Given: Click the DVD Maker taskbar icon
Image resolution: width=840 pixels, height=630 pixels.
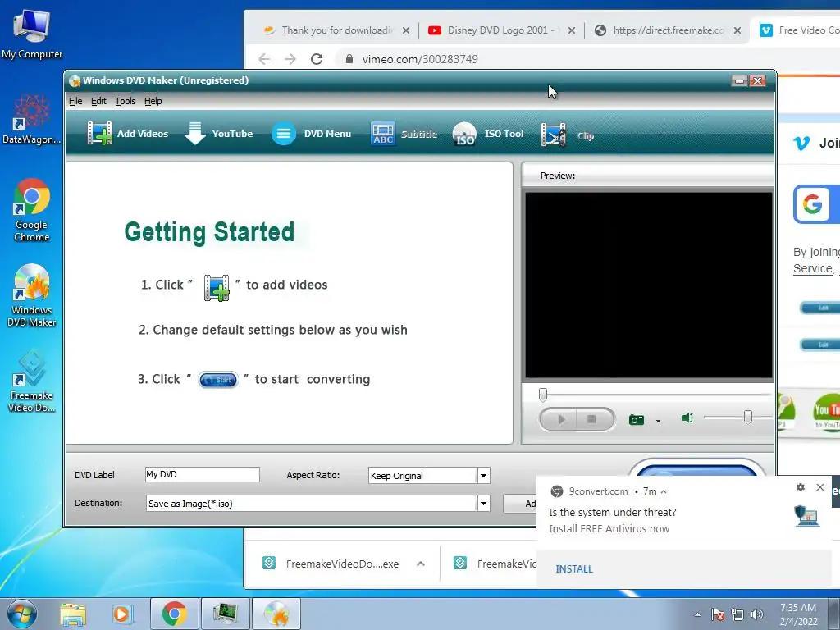Looking at the screenshot, I should (276, 614).
